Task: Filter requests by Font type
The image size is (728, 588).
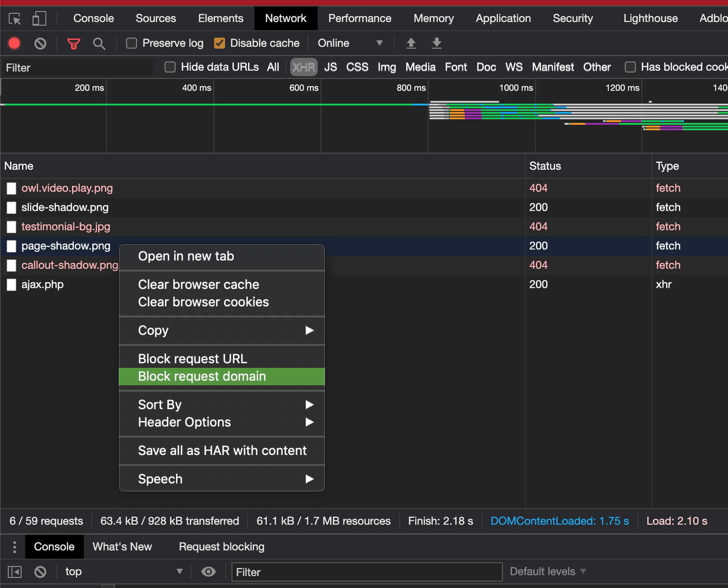Action: point(456,67)
